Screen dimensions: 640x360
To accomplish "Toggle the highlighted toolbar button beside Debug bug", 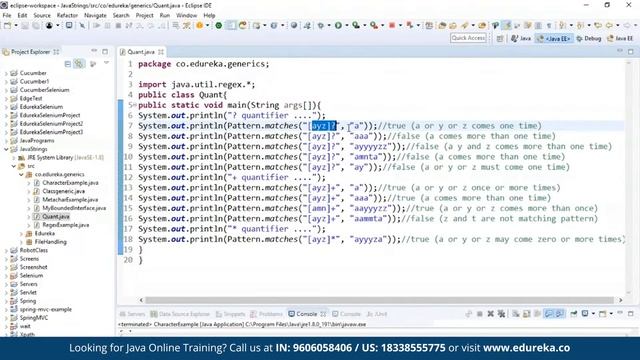I will pyautogui.click(x=231, y=25).
